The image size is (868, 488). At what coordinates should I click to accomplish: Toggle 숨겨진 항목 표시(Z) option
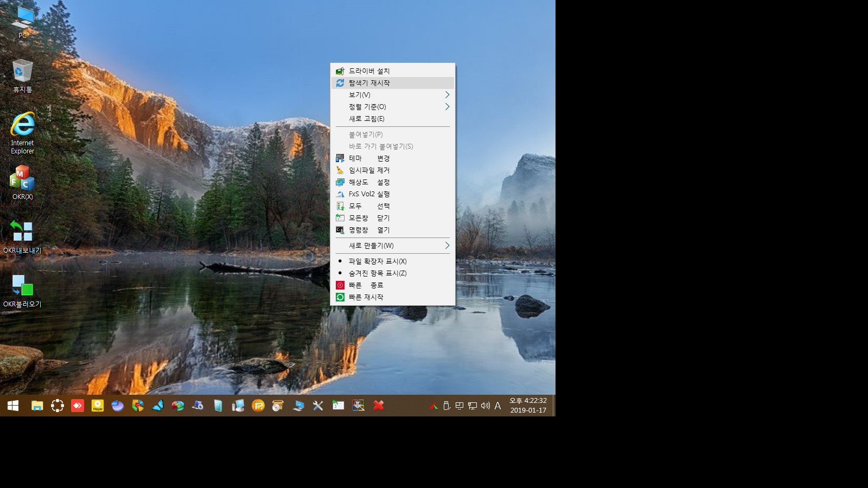393,273
